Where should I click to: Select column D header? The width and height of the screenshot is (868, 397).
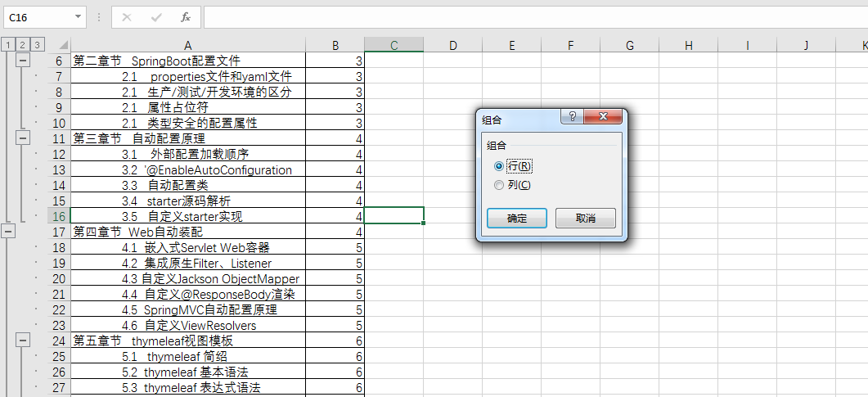[x=453, y=45]
